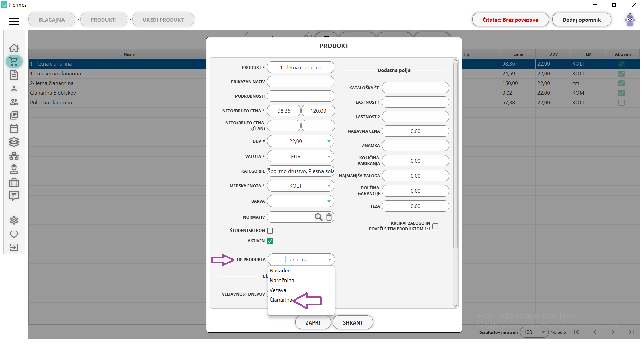Clear normativ with trash icon
Image resolution: width=644 pixels, height=345 pixels.
329,217
